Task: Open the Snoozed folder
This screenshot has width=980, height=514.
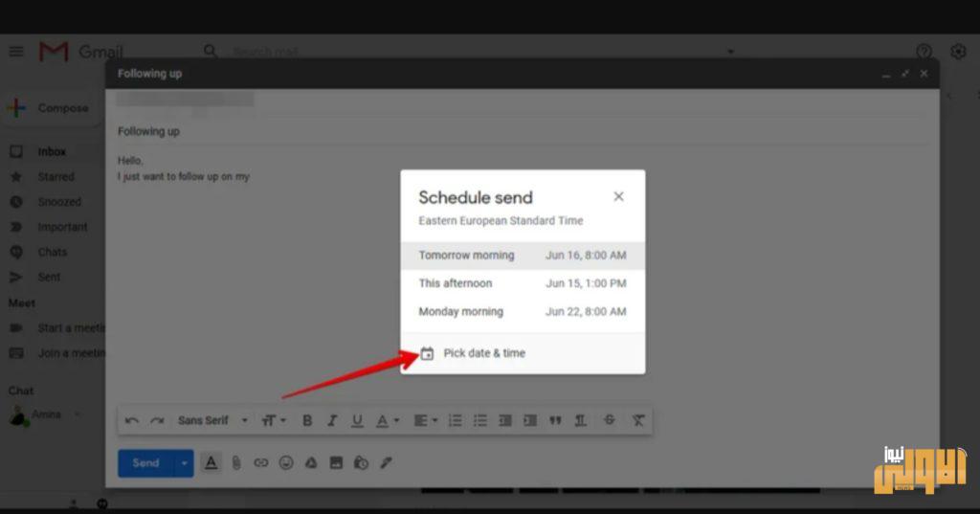Action: [59, 202]
